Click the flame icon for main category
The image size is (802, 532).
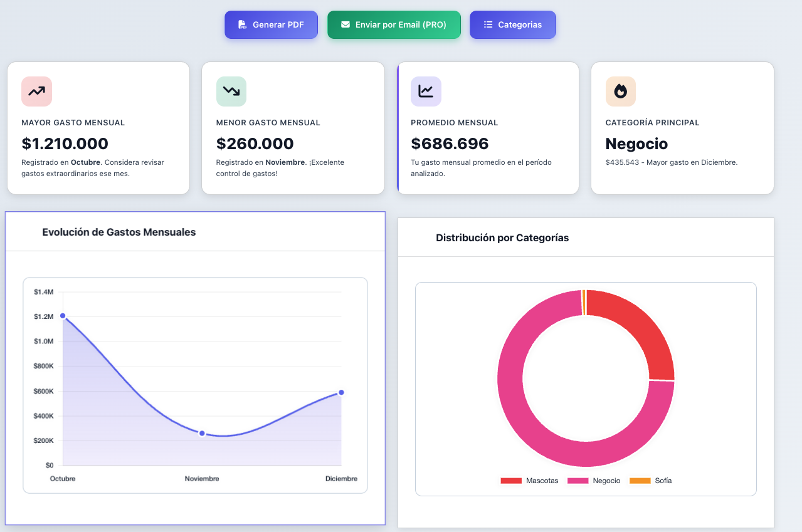click(x=620, y=91)
